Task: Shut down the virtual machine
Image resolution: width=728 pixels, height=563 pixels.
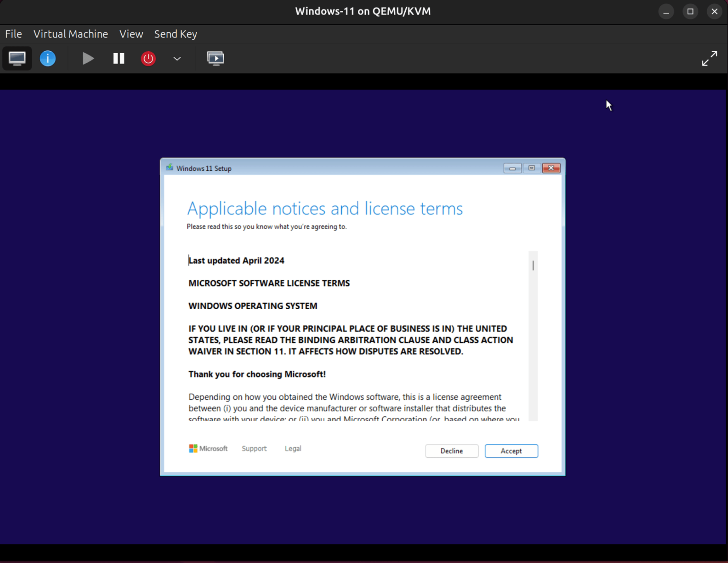Action: 148,58
